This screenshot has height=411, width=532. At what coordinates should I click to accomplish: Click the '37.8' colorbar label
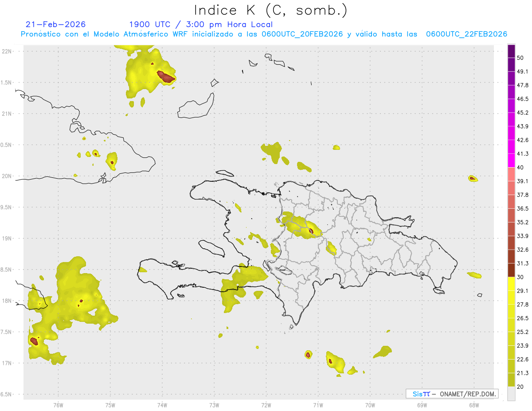(523, 195)
